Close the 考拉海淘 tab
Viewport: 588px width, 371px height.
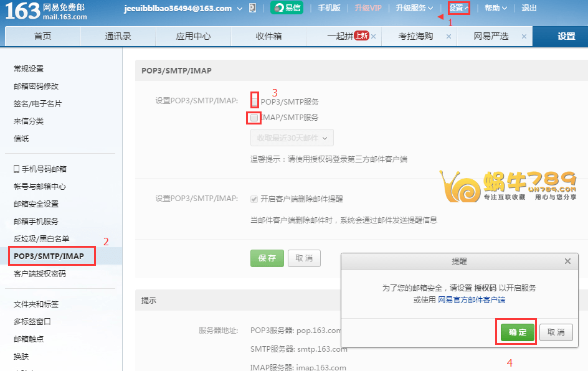[x=448, y=37]
